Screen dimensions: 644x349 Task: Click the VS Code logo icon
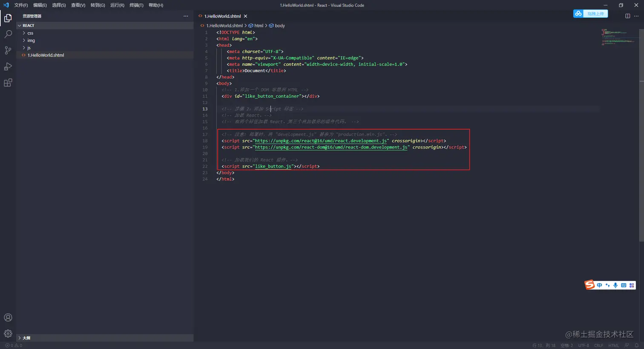pos(6,5)
